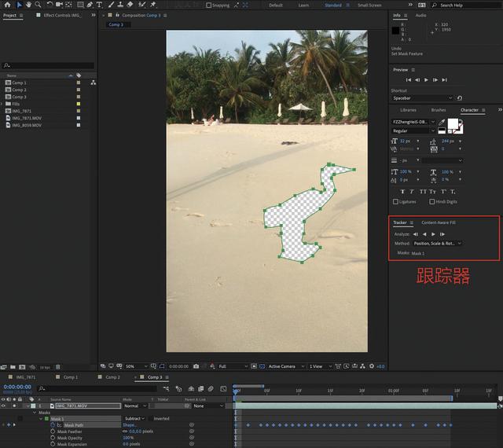Image resolution: width=503 pixels, height=448 pixels.
Task: Select the Small Screen workspace
Action: (x=369, y=6)
